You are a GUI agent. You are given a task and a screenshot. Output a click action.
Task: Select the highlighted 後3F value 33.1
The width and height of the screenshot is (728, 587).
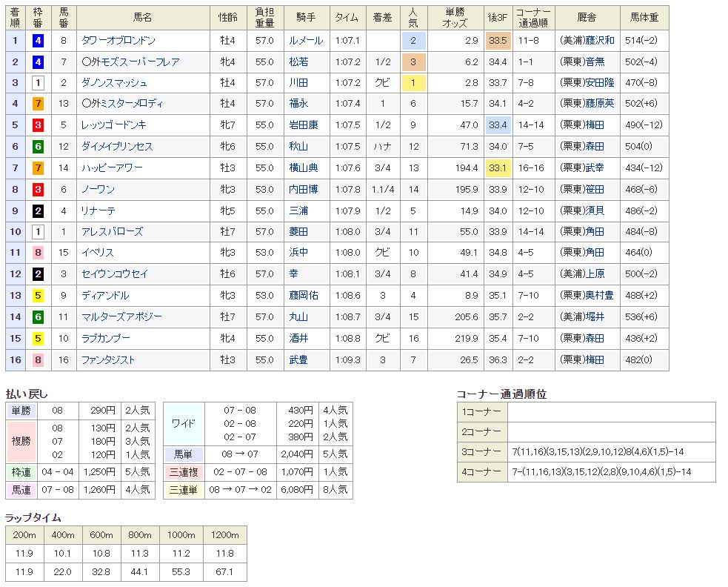point(498,168)
